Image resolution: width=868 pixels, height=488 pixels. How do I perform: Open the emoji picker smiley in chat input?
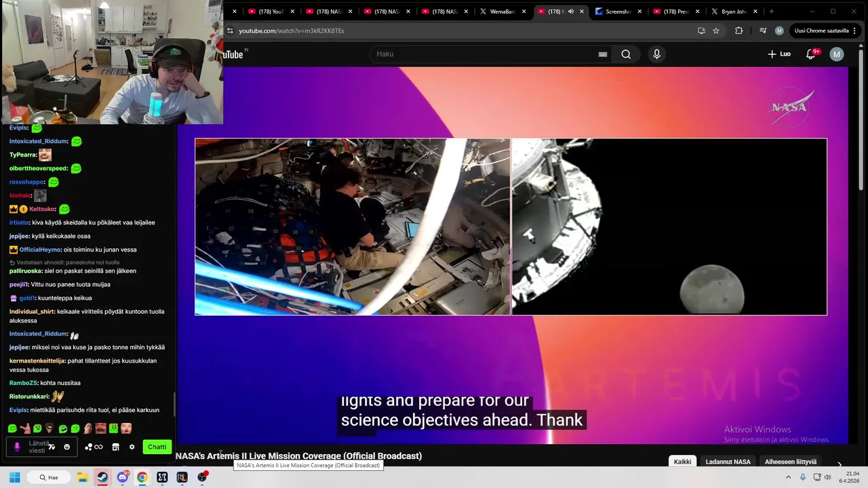(66, 447)
